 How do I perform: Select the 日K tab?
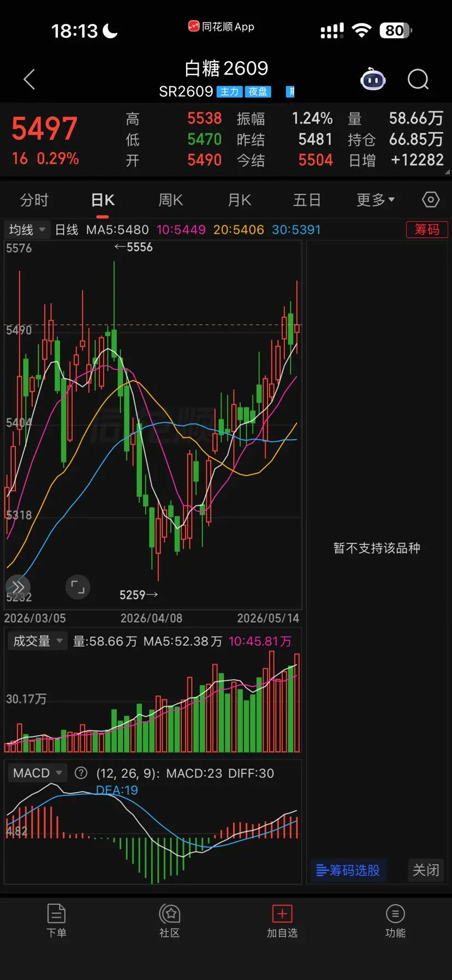(x=103, y=200)
